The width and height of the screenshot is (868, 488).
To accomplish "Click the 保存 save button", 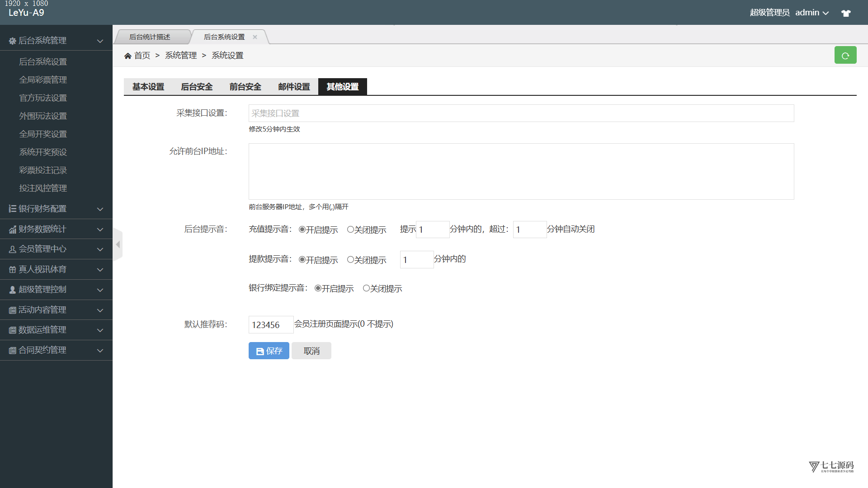I will (x=269, y=351).
